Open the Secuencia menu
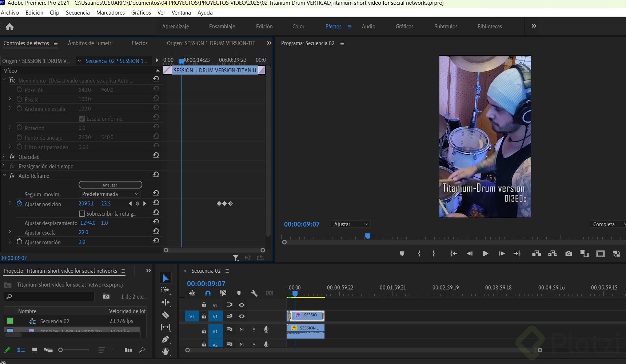This screenshot has width=626, height=364. pyautogui.click(x=77, y=12)
